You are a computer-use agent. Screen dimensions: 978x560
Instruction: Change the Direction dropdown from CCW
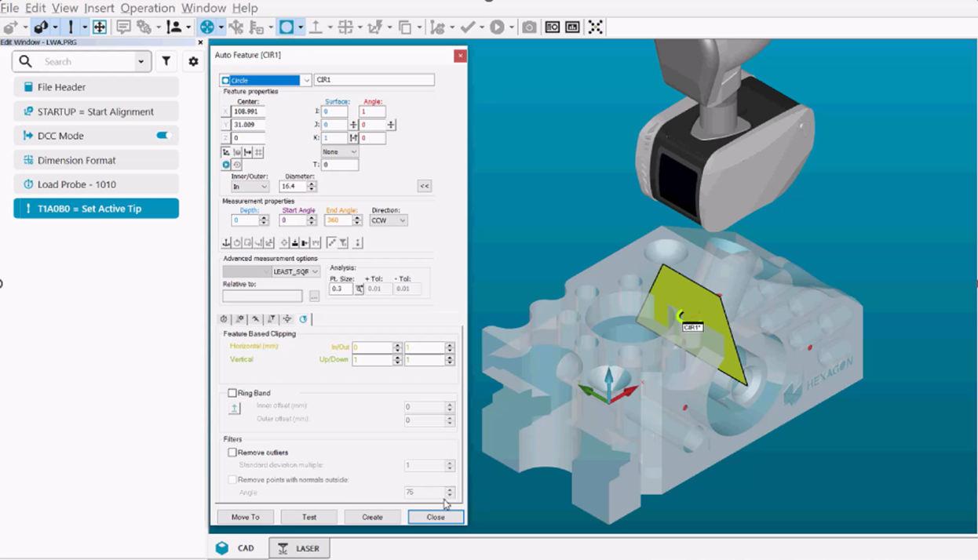click(x=402, y=220)
